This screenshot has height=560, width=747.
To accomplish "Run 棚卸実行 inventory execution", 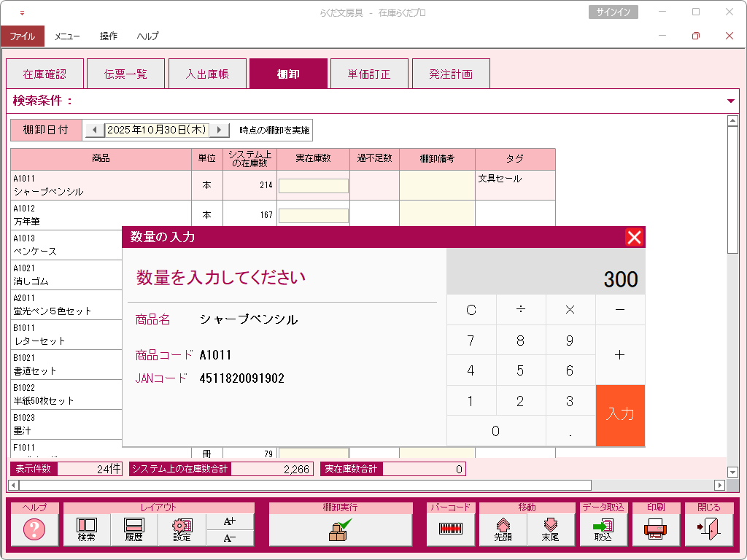I will tap(340, 529).
